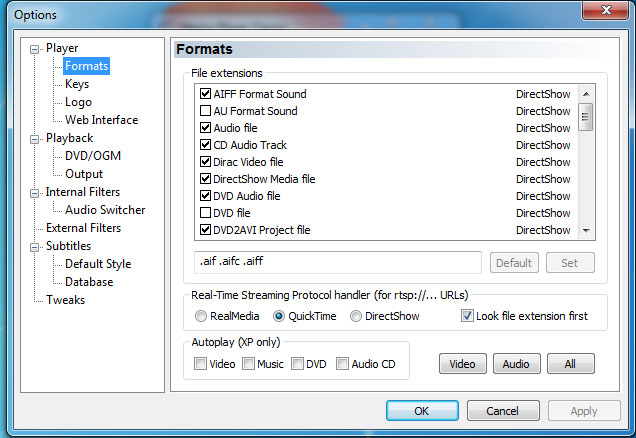Viewport: 636px width, 438px height.
Task: Click the Set extensions button
Action: (570, 263)
